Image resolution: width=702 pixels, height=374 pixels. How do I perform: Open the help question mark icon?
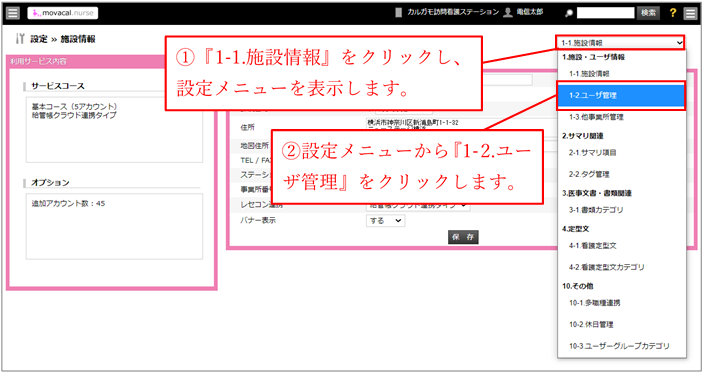pyautogui.click(x=672, y=13)
